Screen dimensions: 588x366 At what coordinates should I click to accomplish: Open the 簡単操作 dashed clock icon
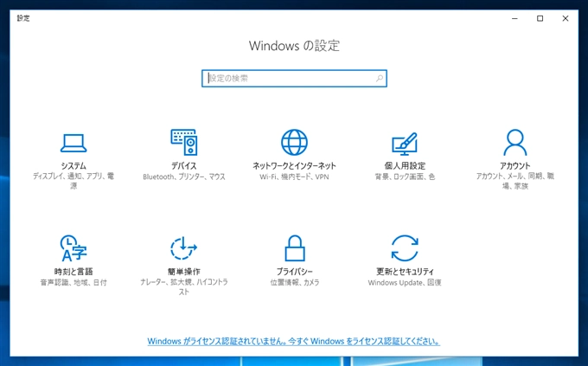183,248
